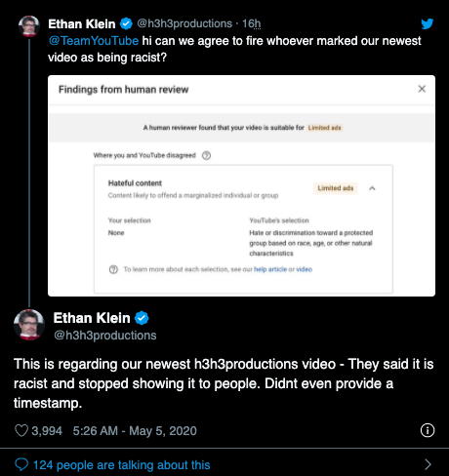Click verified badge next to top Ethan Klein

click(x=126, y=23)
